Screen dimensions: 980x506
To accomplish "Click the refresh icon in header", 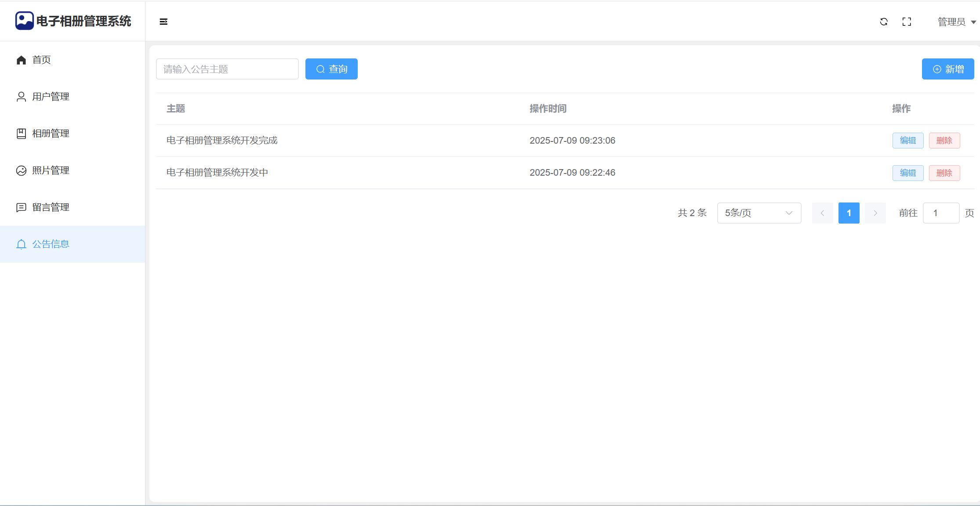I will [x=884, y=22].
